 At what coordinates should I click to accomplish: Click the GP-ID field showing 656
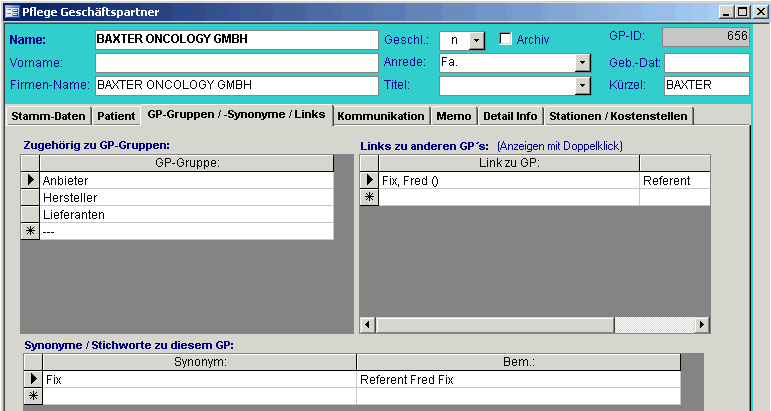point(706,37)
